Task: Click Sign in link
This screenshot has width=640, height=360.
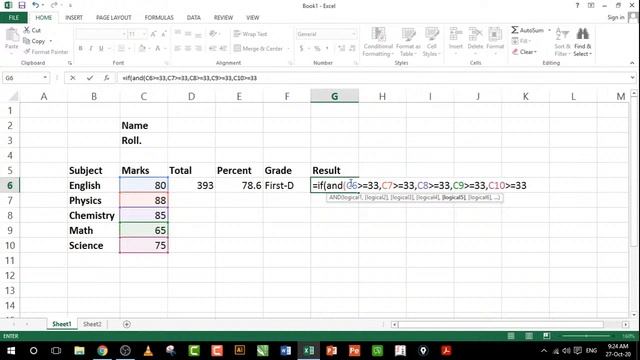Action: click(x=616, y=17)
